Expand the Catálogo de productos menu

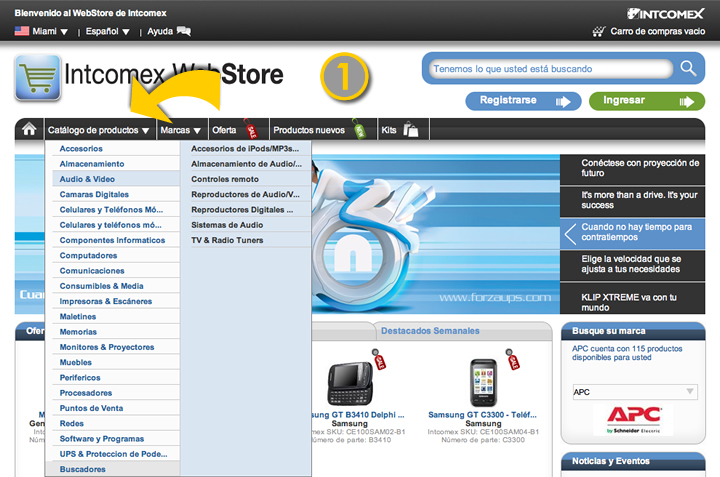pyautogui.click(x=99, y=130)
